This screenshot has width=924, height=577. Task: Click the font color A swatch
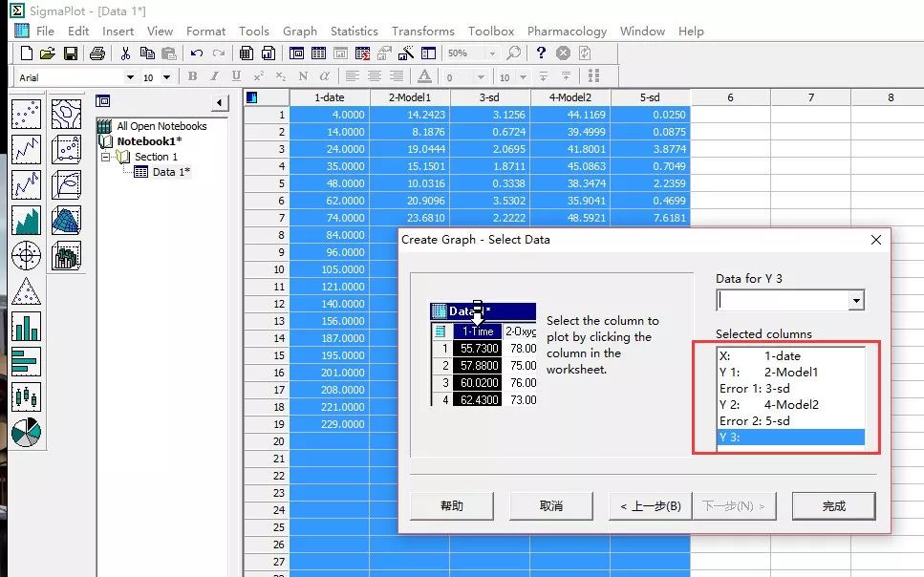pos(424,75)
